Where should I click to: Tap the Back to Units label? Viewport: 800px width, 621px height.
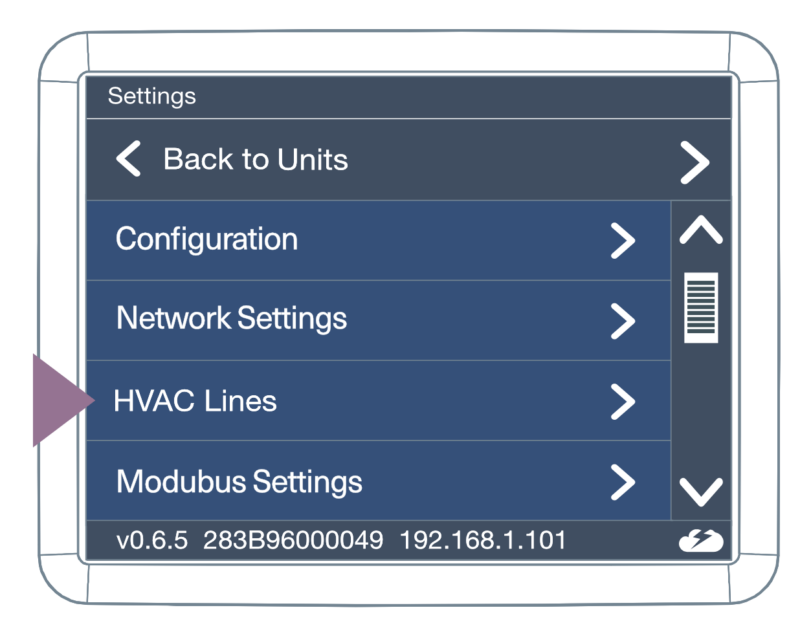click(255, 160)
